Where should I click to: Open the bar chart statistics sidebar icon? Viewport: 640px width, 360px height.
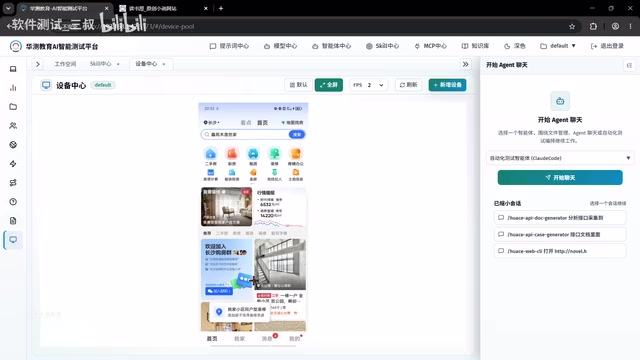click(x=13, y=88)
